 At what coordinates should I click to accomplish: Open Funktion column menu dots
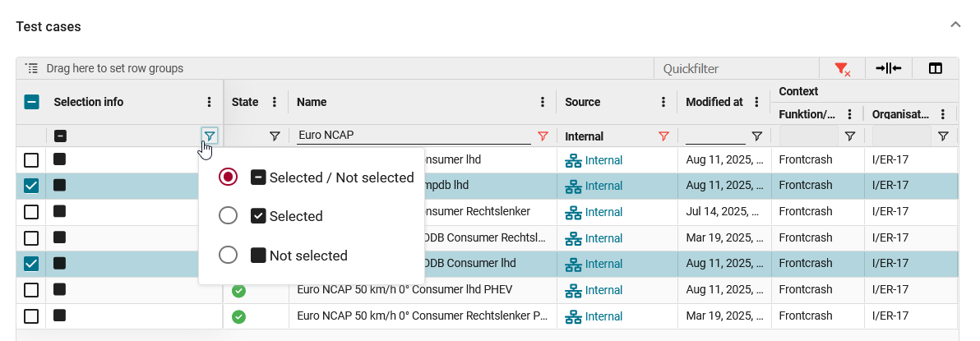point(849,114)
